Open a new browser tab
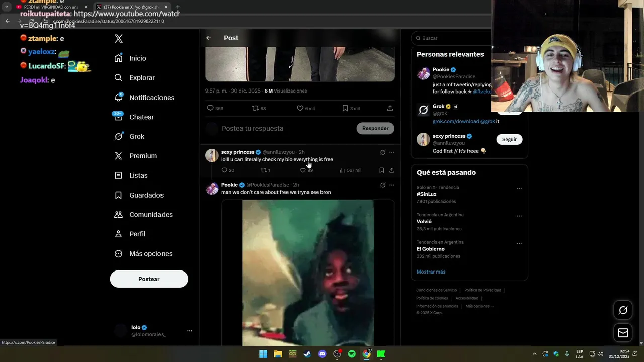The height and width of the screenshot is (362, 644). 178,7
